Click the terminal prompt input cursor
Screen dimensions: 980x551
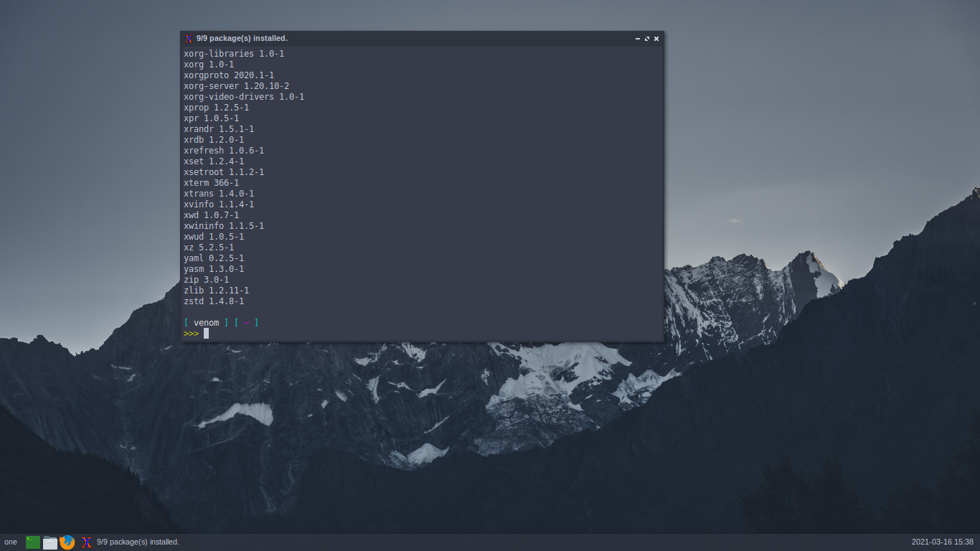tap(206, 334)
